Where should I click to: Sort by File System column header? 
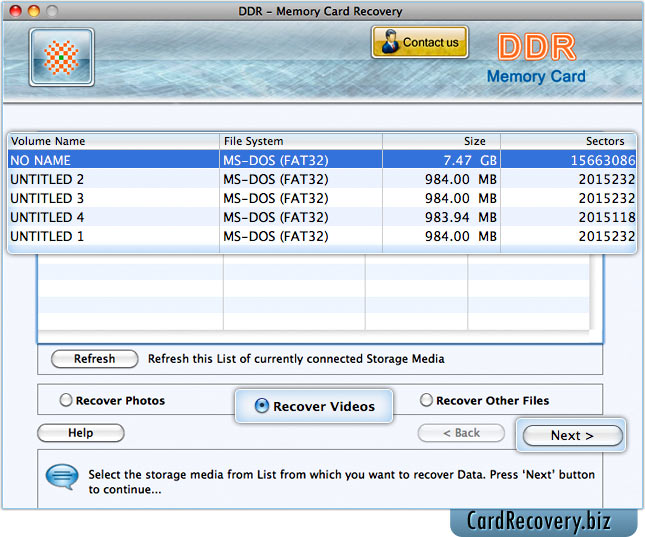[301, 141]
